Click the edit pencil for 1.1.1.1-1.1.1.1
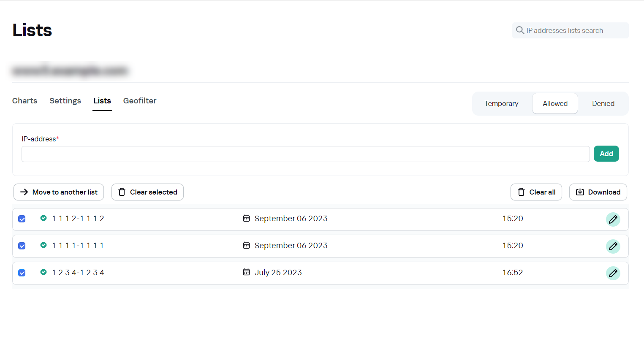 click(613, 246)
